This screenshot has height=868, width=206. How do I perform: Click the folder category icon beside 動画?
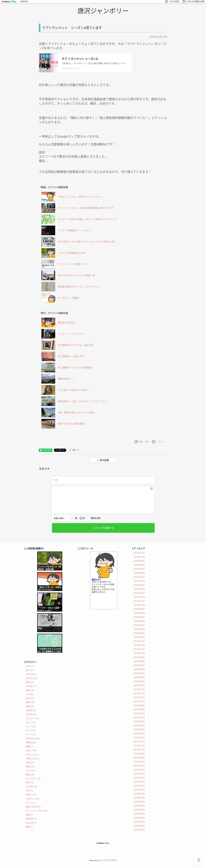point(136,441)
